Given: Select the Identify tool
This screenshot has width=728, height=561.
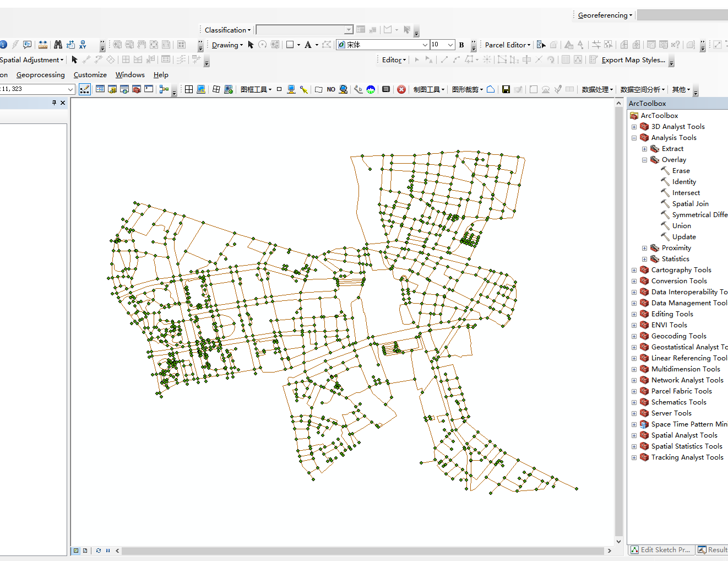Looking at the screenshot, I should (4, 45).
